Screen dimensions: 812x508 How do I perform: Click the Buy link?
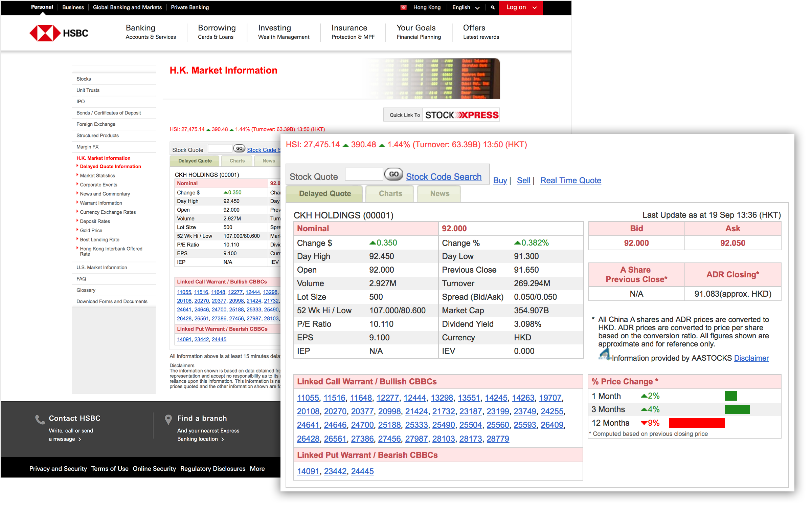(x=500, y=181)
